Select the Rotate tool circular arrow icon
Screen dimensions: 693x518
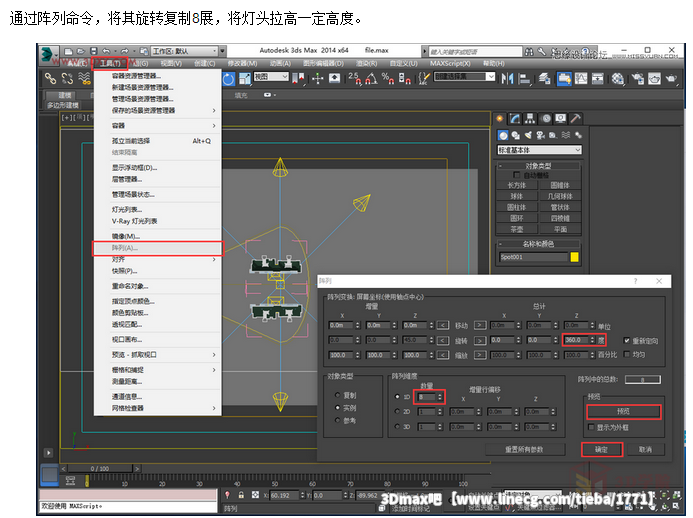coord(228,79)
